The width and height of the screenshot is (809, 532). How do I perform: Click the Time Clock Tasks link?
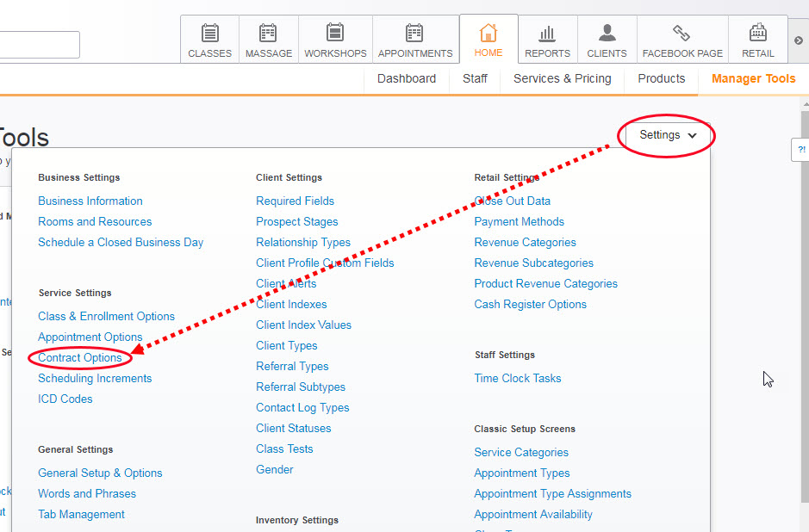pos(517,378)
